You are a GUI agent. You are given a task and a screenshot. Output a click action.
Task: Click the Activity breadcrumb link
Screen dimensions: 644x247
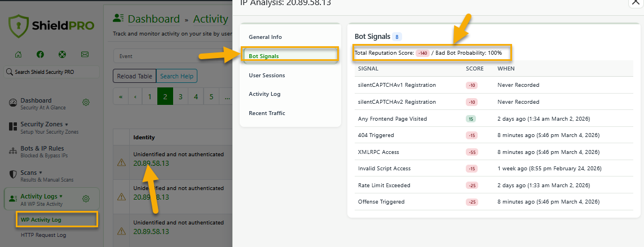[211, 19]
